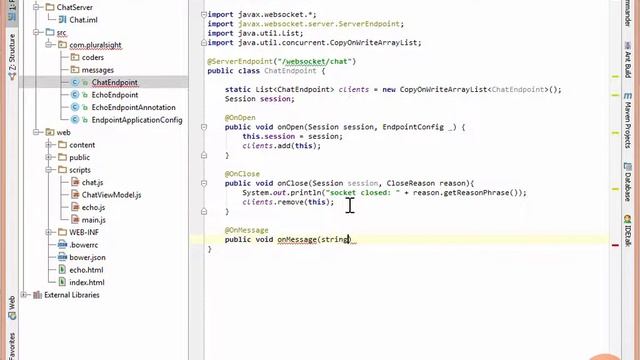
Task: Open the IDEtalk tool window
Action: tap(628, 231)
